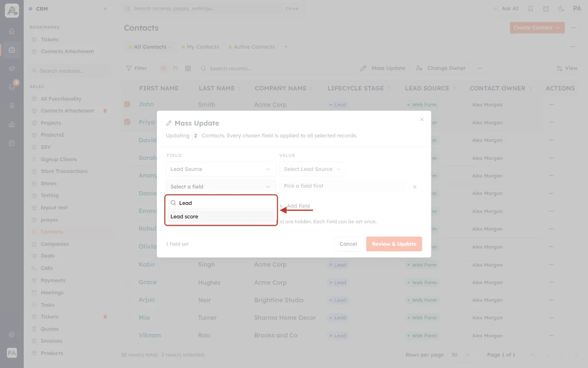Image resolution: width=588 pixels, height=368 pixels.
Task: Open the Home icon in the left rail
Action: tap(12, 31)
